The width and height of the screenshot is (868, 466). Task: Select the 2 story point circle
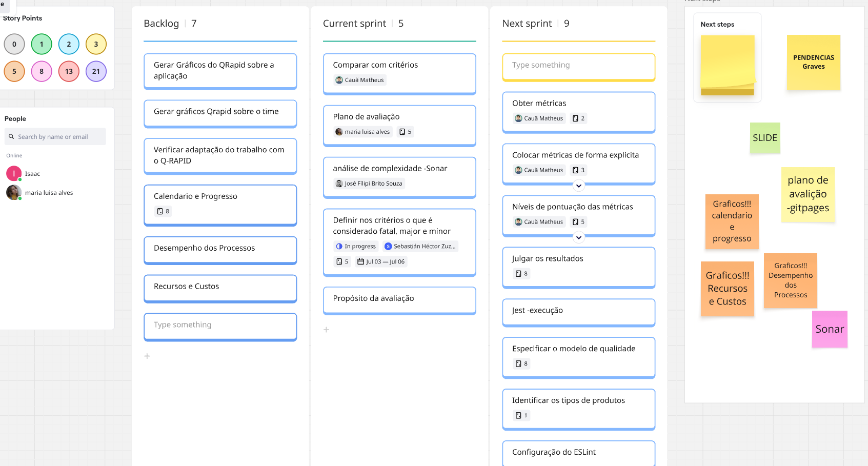69,44
